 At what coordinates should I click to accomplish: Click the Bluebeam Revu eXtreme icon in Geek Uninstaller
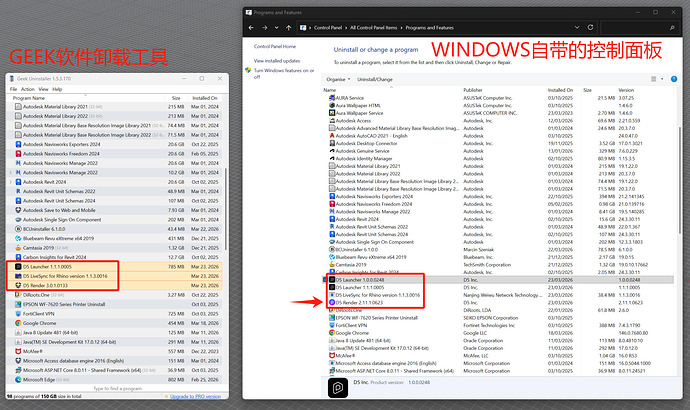tap(18, 238)
